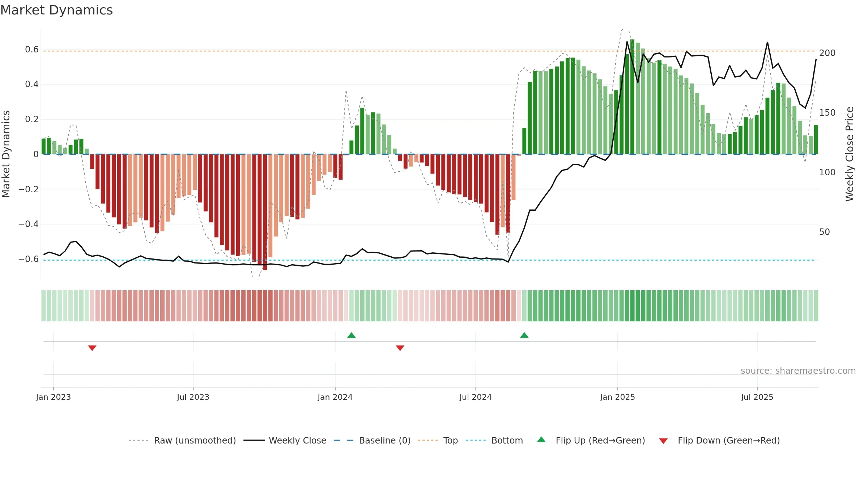This screenshot has width=868, height=488.
Task: Click the 0 left axis tick label
Action: [36, 154]
